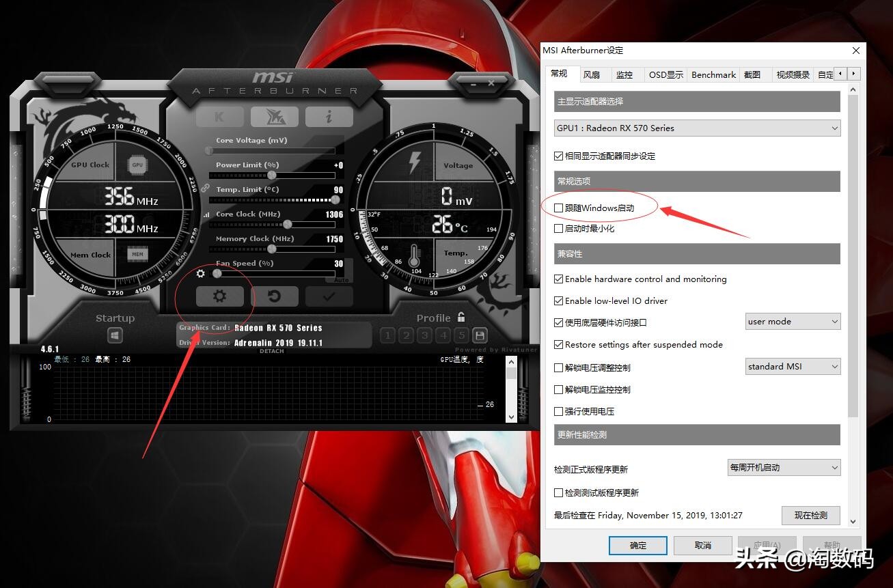Viewport: 893px width, 588px height.
Task: Enable '强行使用电压' checkbox
Action: (559, 411)
